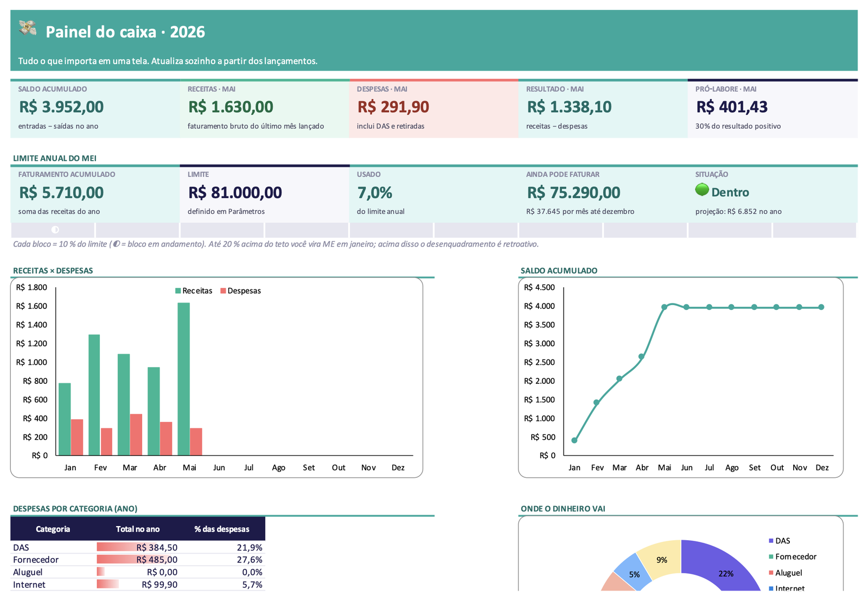Select the R$ 75.290,00 ainda pode faturar value

pyautogui.click(x=573, y=193)
